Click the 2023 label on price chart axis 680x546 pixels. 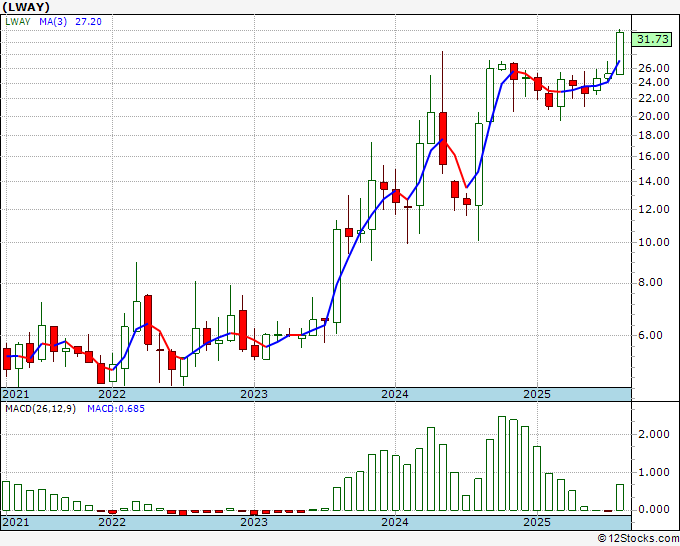(254, 394)
